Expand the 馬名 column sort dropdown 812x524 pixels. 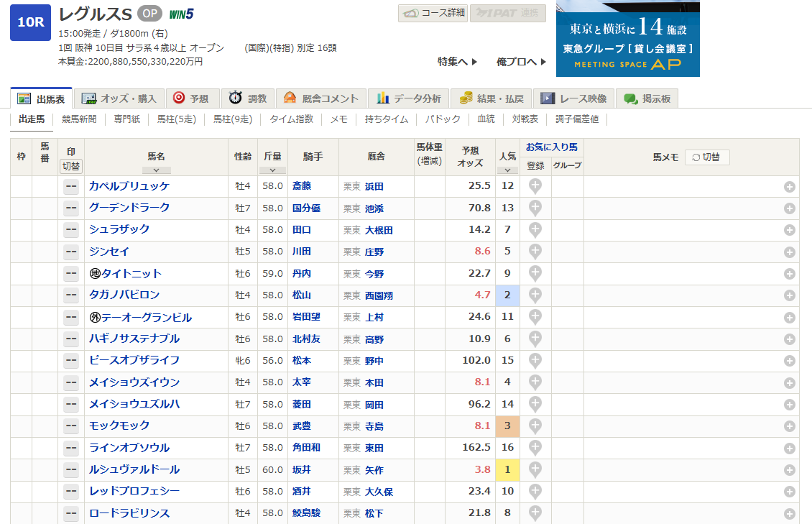(156, 170)
